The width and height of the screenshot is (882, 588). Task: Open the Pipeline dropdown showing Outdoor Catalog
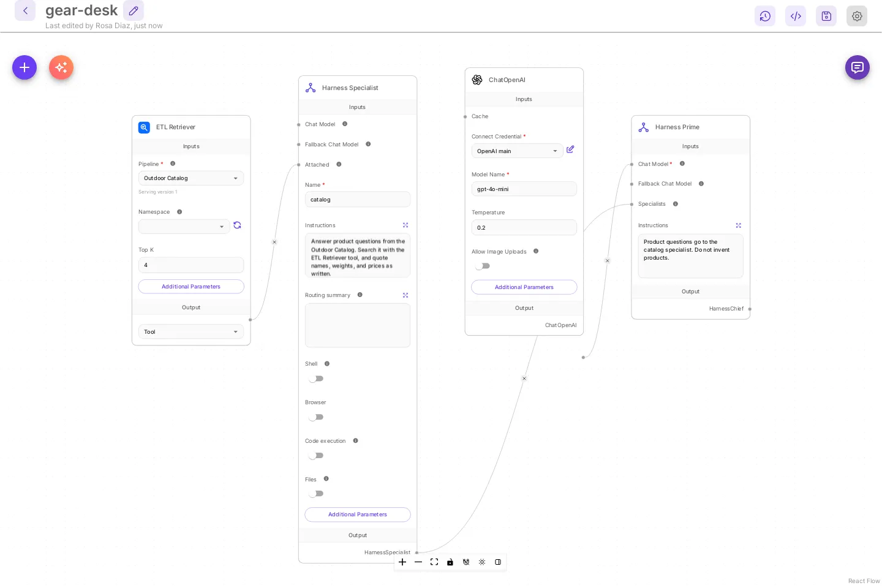[x=191, y=178]
